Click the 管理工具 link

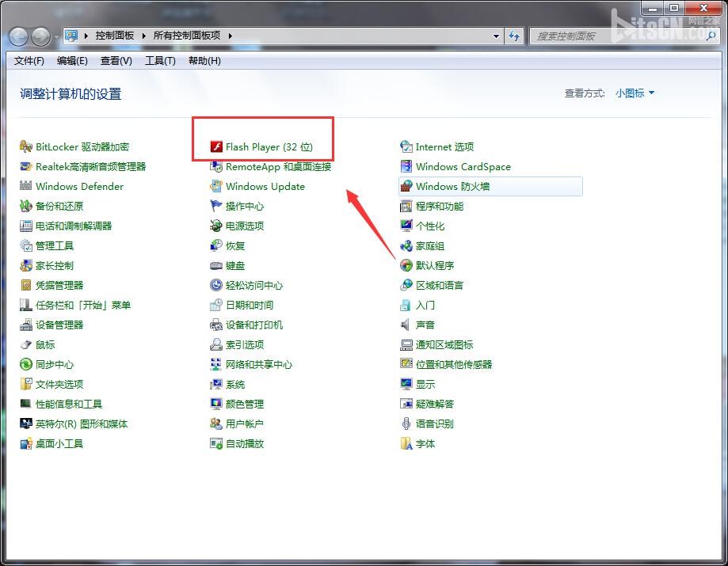55,246
